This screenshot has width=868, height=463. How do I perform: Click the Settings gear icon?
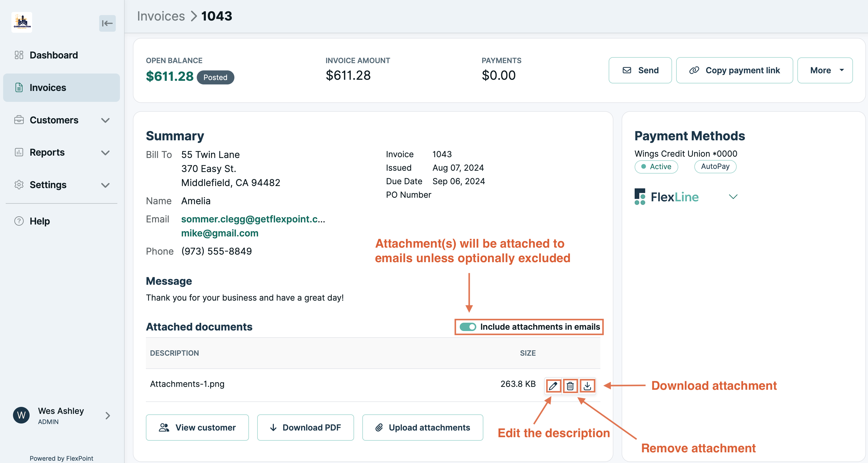click(x=19, y=185)
